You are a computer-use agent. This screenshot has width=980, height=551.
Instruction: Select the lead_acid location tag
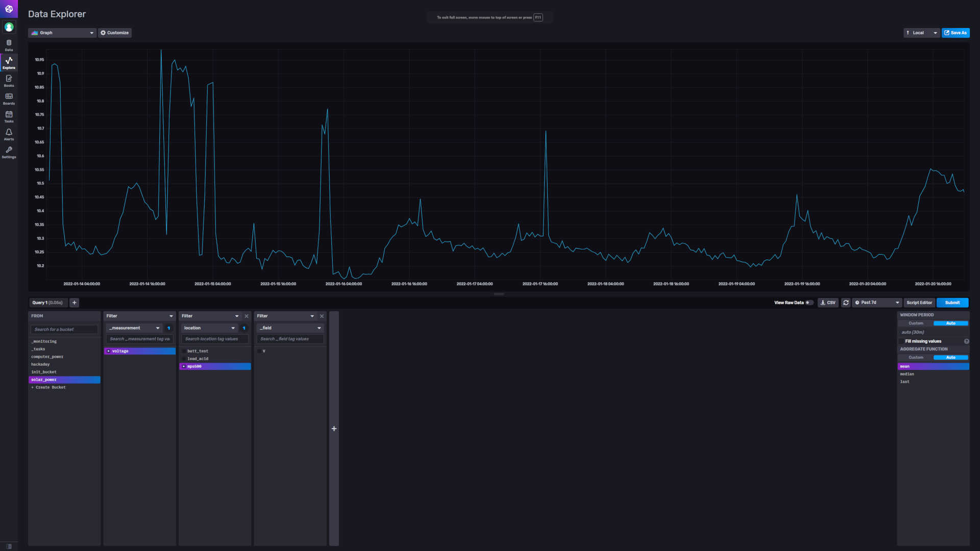198,359
